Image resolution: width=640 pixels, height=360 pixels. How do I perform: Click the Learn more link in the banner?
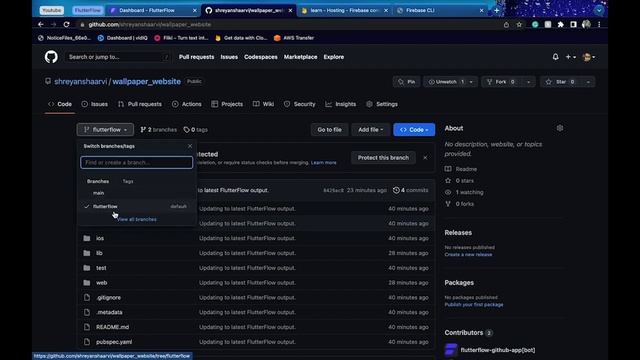click(x=324, y=162)
